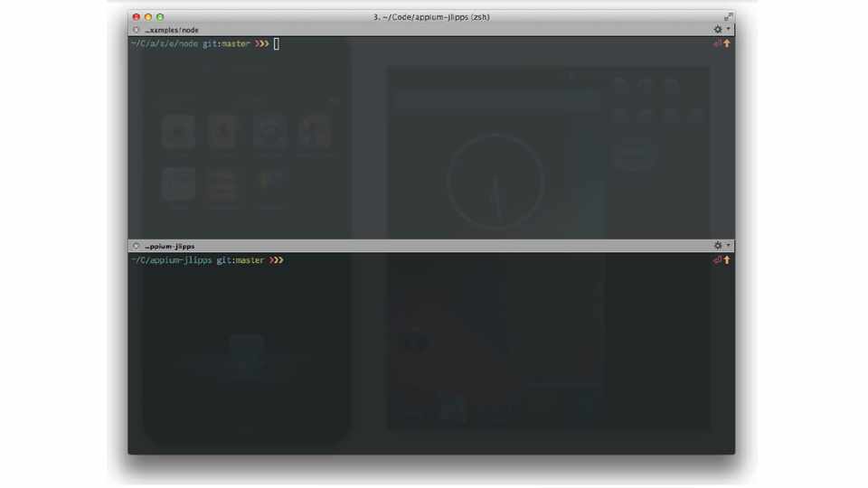
Task: Zoom the terminal window with the green button
Action: tap(160, 16)
